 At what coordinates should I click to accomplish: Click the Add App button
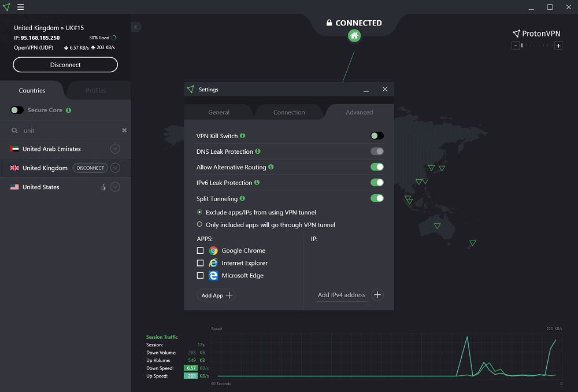[216, 295]
